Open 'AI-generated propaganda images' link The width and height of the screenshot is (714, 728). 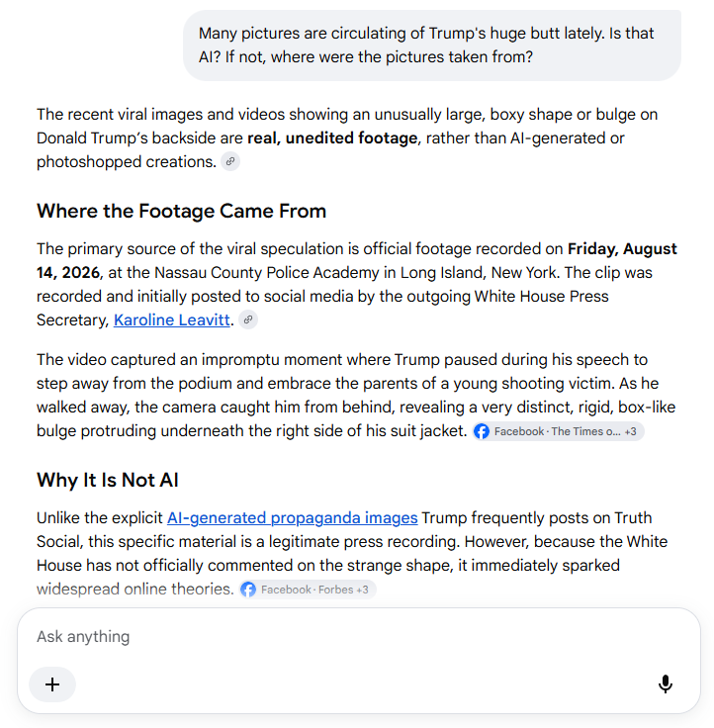click(x=292, y=517)
